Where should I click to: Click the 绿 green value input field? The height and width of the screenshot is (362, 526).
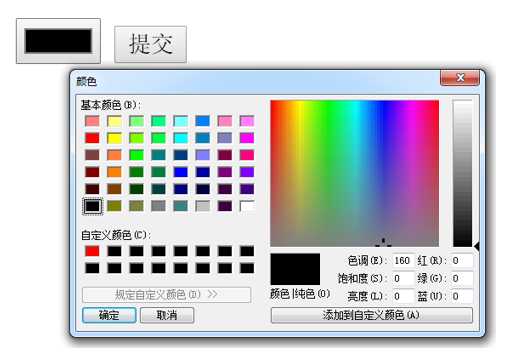coord(462,278)
